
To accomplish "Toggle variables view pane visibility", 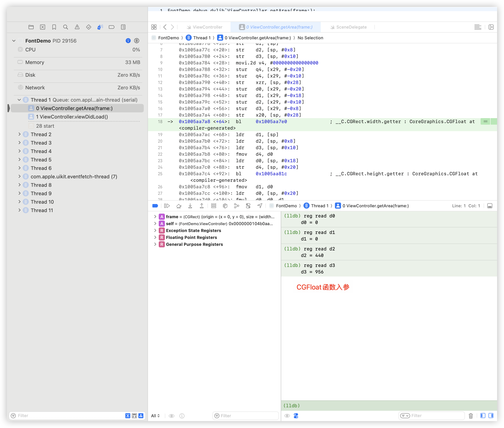I will tap(483, 416).
